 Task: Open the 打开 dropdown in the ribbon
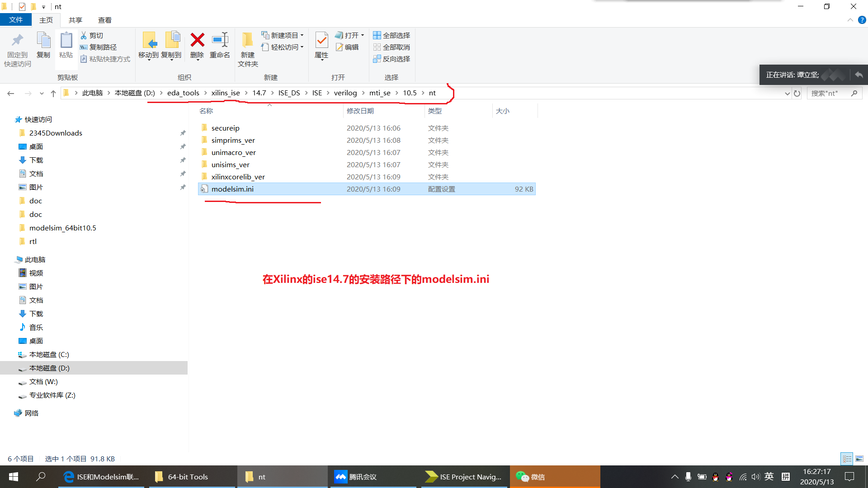pos(350,35)
